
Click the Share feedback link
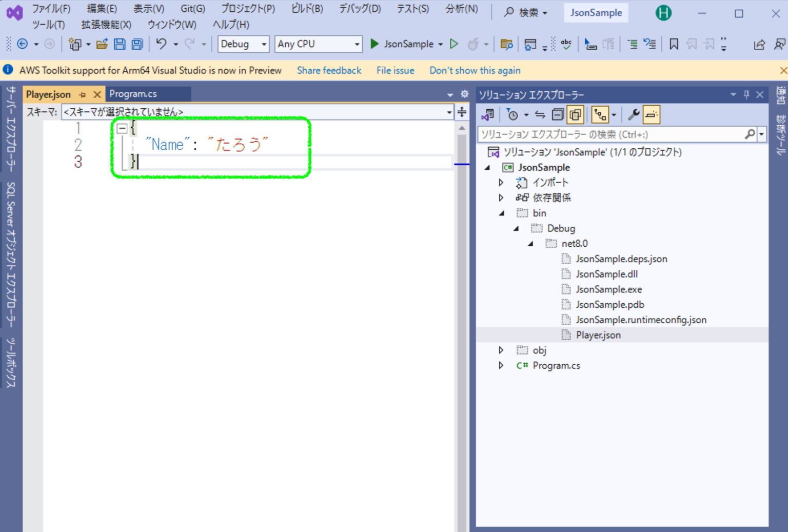click(329, 70)
